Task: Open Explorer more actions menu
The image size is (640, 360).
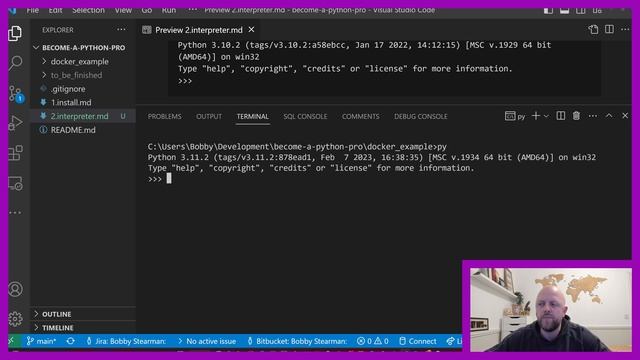Action: [121, 30]
